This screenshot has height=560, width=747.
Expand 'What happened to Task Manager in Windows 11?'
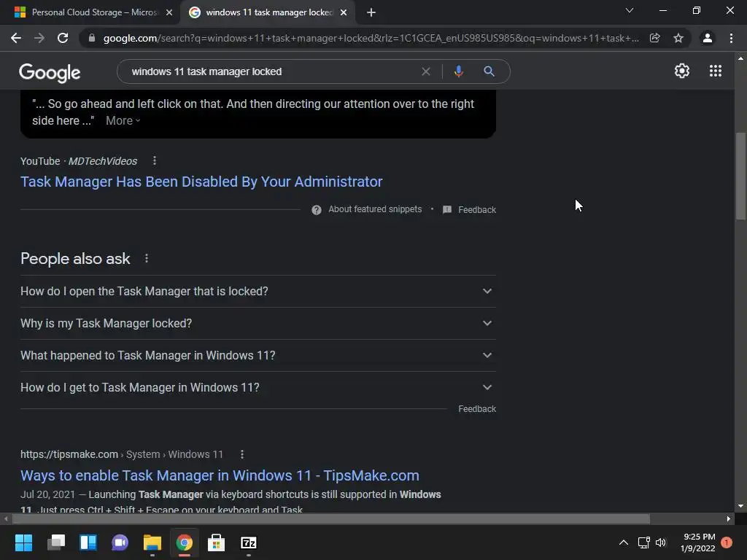tap(258, 355)
